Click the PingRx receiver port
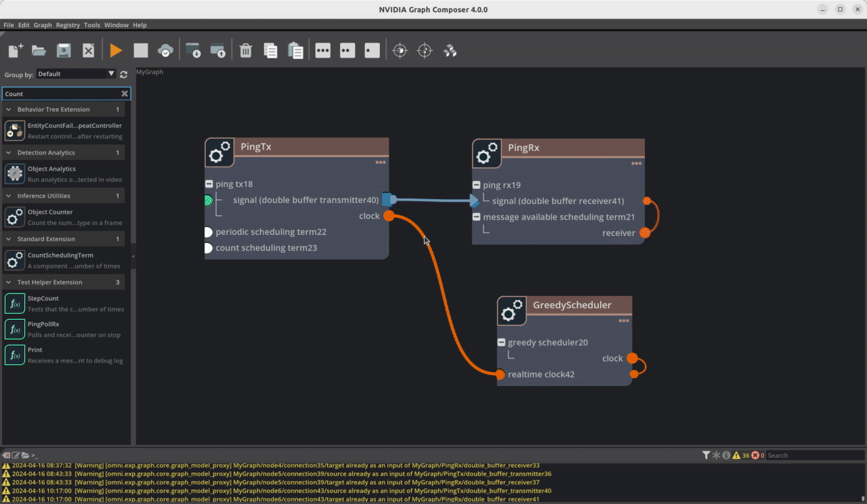 tap(645, 233)
